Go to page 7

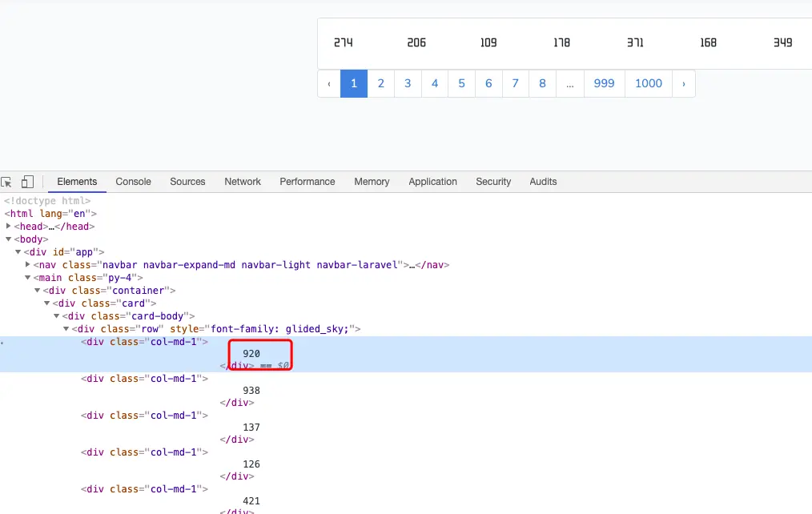point(515,83)
